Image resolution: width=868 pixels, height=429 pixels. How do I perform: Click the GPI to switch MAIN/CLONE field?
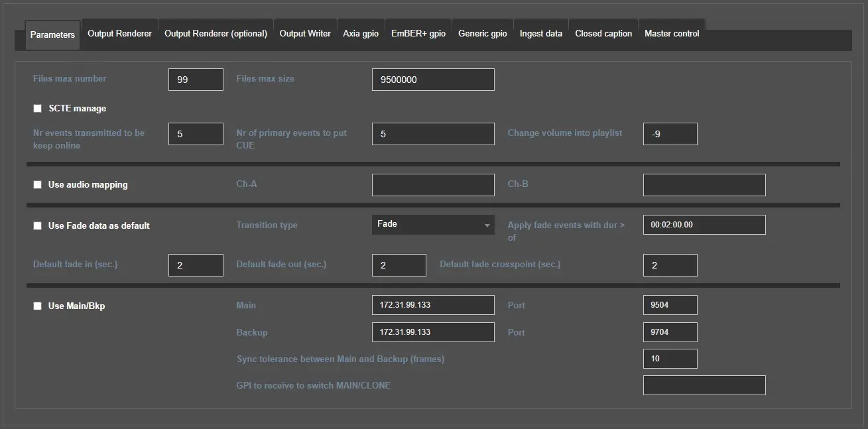704,385
